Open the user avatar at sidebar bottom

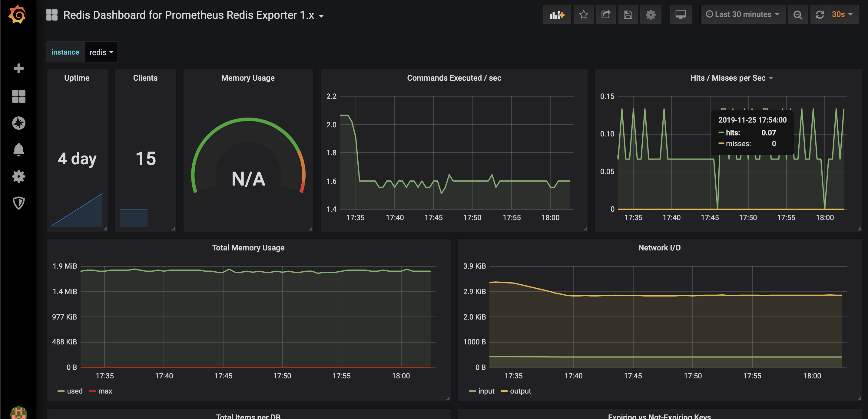[x=18, y=413]
